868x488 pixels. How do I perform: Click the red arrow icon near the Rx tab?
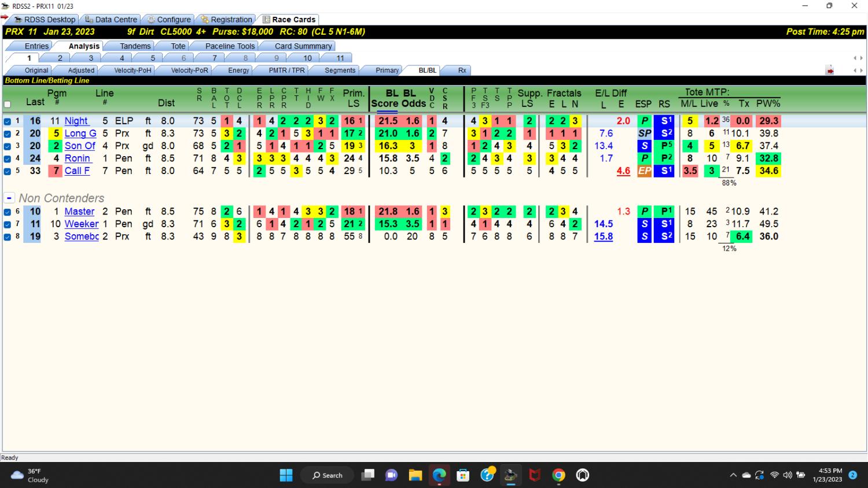[830, 71]
